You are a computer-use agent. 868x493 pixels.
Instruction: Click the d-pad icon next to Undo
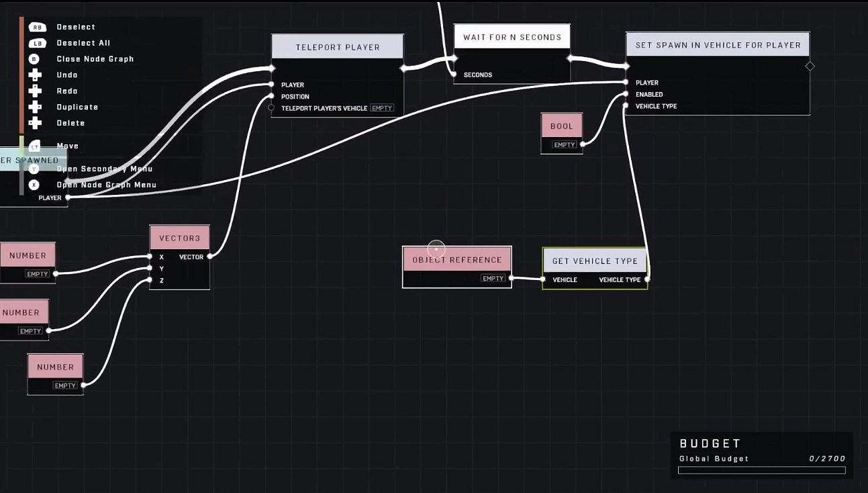tap(35, 75)
